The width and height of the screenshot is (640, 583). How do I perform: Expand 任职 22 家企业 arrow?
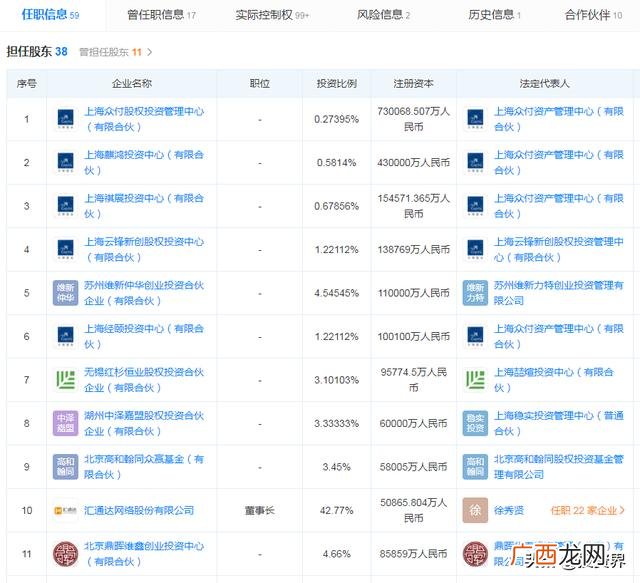tap(622, 510)
